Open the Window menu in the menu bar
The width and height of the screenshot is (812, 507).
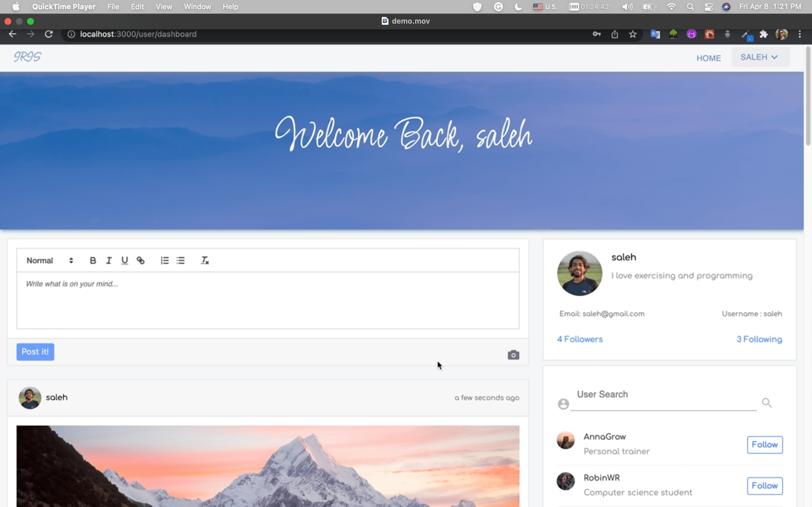tap(197, 6)
